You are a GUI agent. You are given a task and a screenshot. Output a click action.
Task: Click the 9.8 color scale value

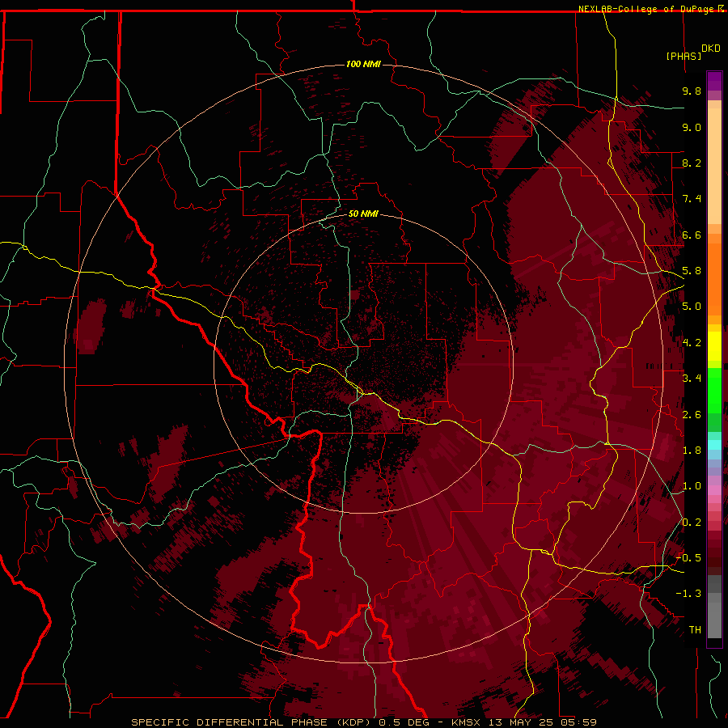[692, 91]
